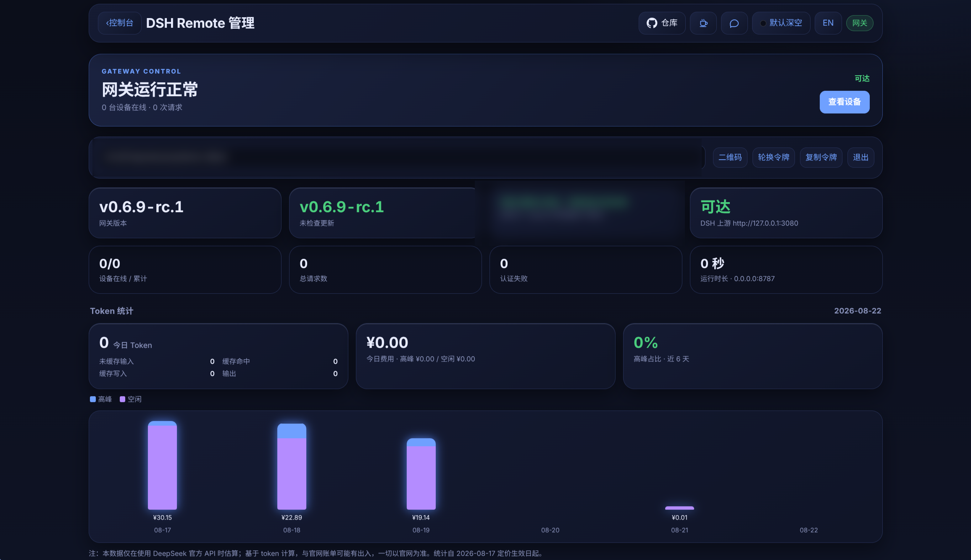Screen dimensions: 971x560
Task: Click the 查看设备 button
Action: tap(844, 102)
